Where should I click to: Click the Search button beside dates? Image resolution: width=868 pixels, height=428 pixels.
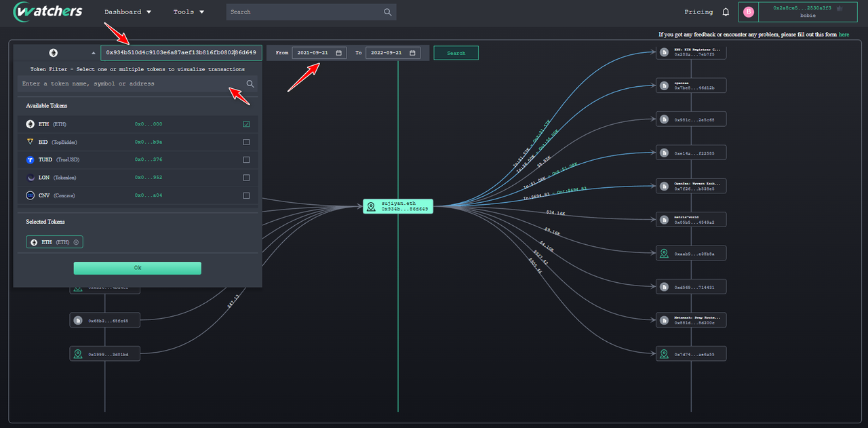(456, 53)
